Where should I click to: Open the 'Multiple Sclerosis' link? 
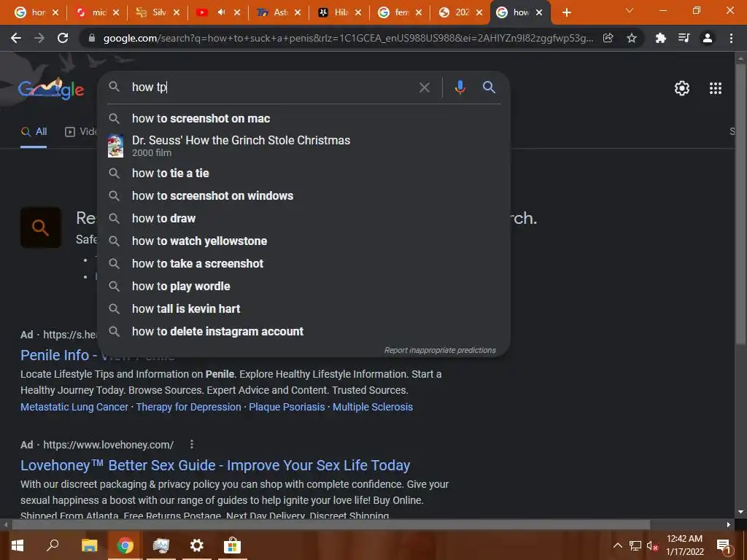pos(373,407)
